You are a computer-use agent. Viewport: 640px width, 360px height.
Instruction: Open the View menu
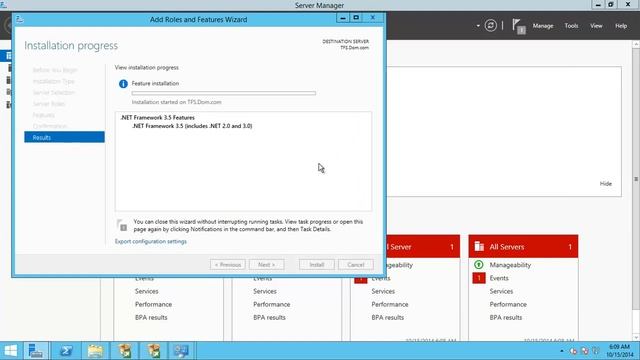pyautogui.click(x=596, y=26)
